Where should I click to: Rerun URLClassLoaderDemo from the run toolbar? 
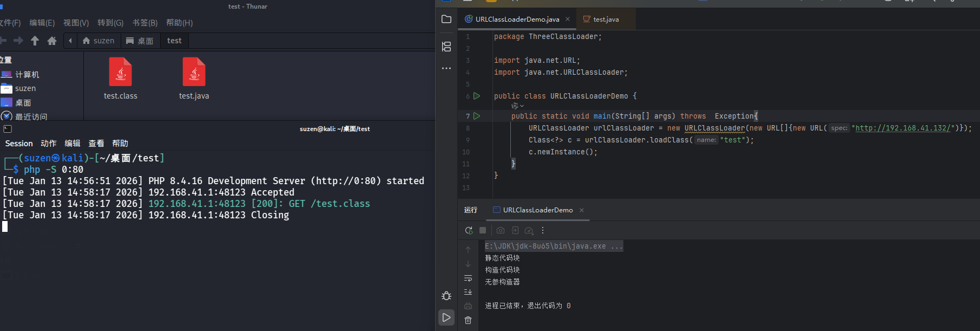coord(469,230)
